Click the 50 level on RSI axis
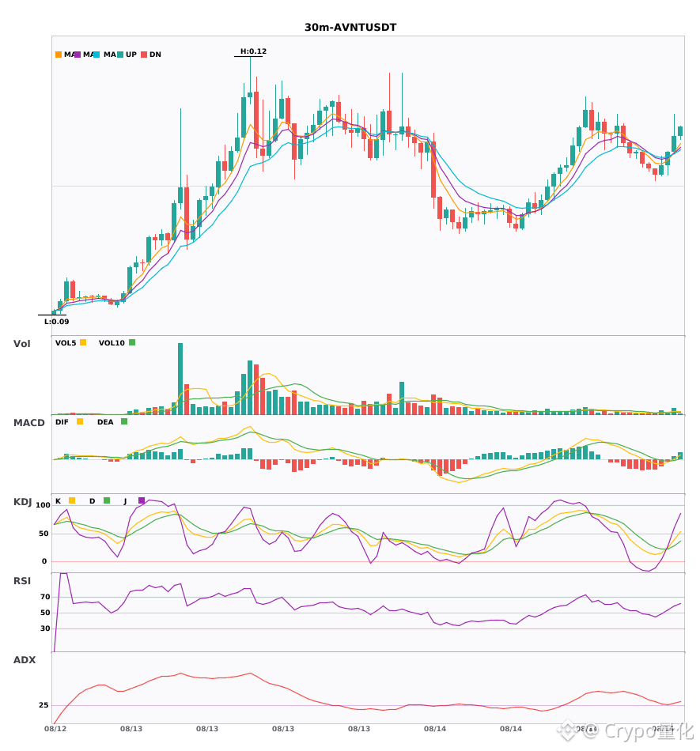This screenshot has height=751, width=700. point(45,613)
